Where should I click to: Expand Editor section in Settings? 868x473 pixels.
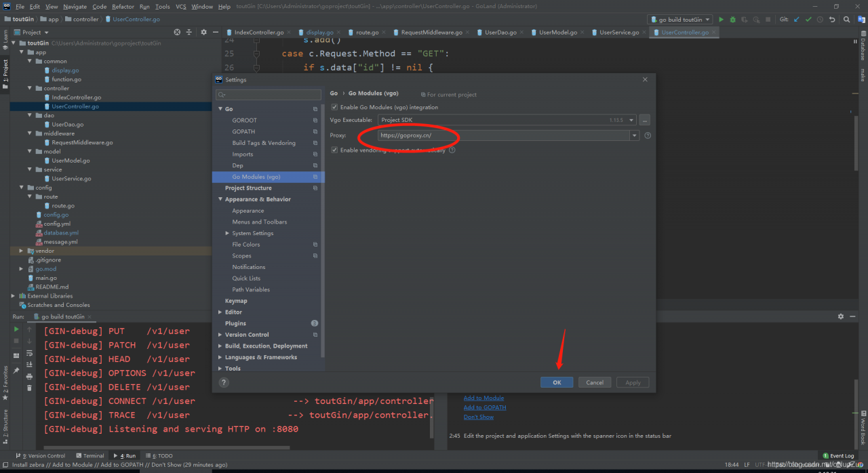click(220, 312)
